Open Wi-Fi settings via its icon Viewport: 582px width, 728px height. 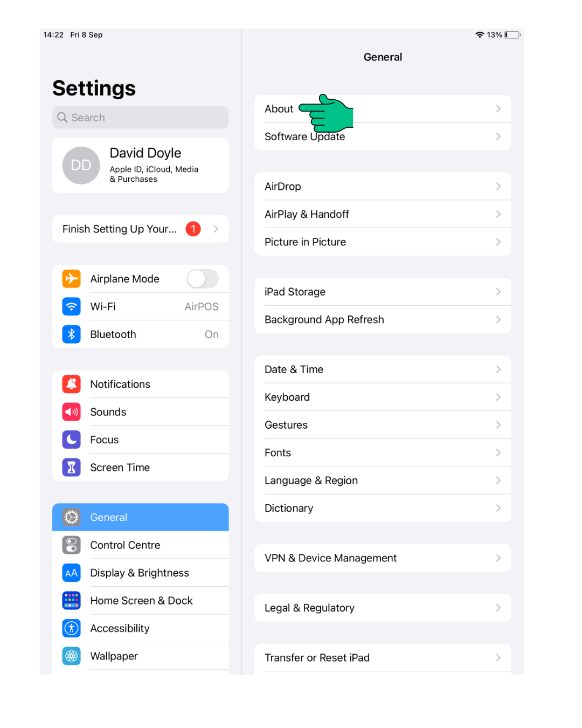point(71,306)
